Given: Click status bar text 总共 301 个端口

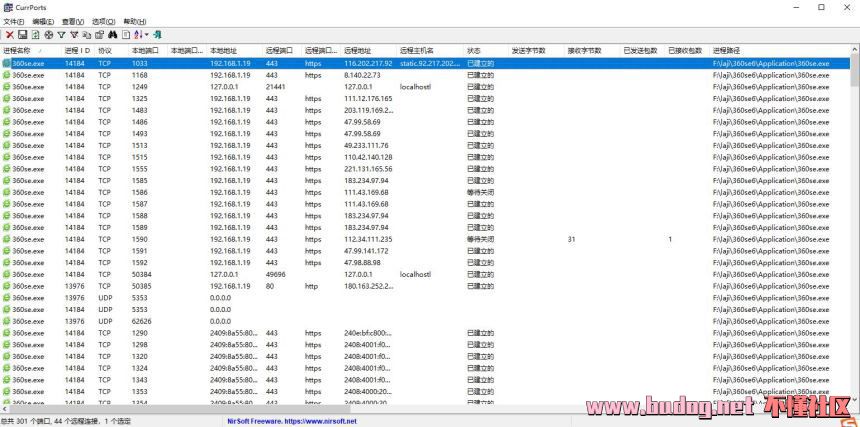Looking at the screenshot, I should [25, 421].
